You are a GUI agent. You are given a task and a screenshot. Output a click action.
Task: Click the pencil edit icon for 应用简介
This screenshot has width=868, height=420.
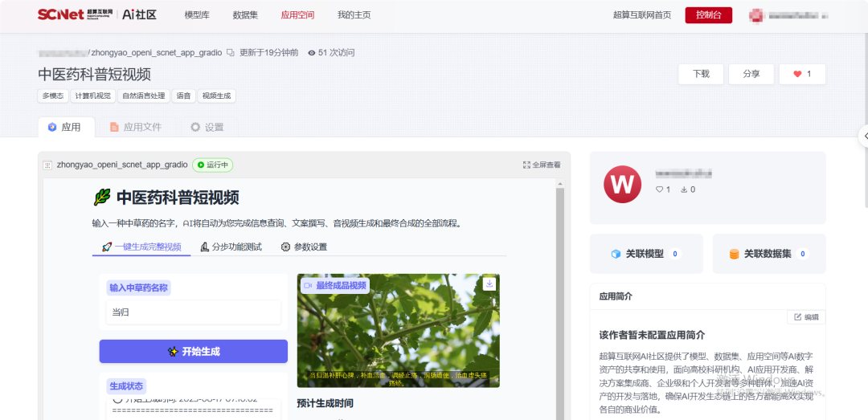point(798,317)
